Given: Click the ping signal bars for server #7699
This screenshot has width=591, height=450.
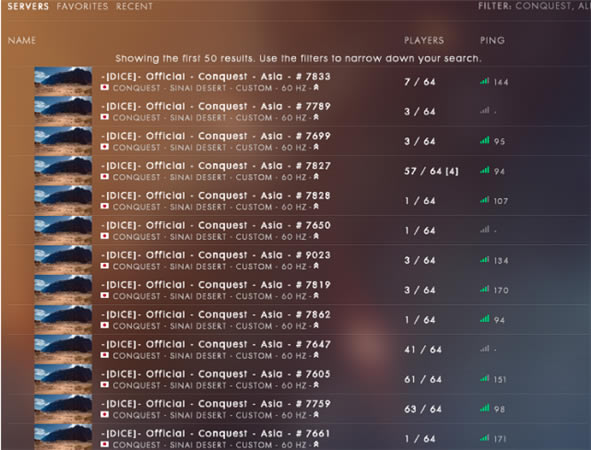Looking at the screenshot, I should coord(485,141).
